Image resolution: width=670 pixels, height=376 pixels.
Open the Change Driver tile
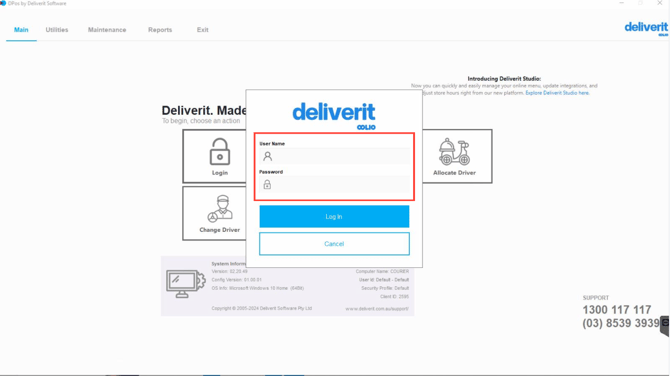tap(215, 213)
